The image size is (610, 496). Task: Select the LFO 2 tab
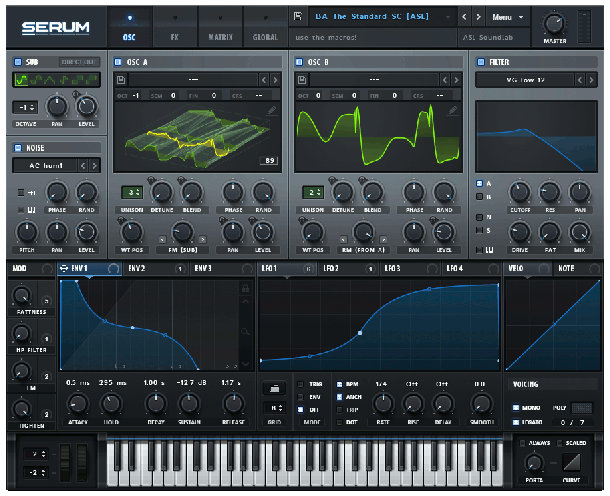pos(349,268)
